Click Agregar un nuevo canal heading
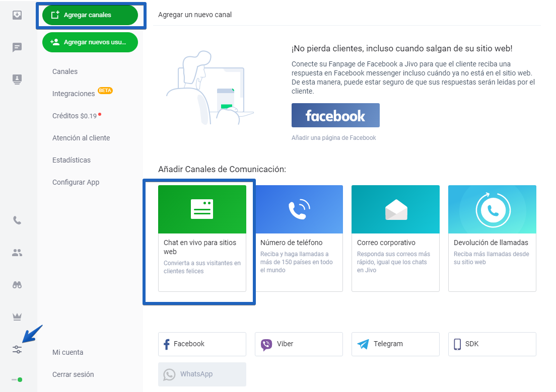Screen dimensions: 556x392 click(195, 15)
